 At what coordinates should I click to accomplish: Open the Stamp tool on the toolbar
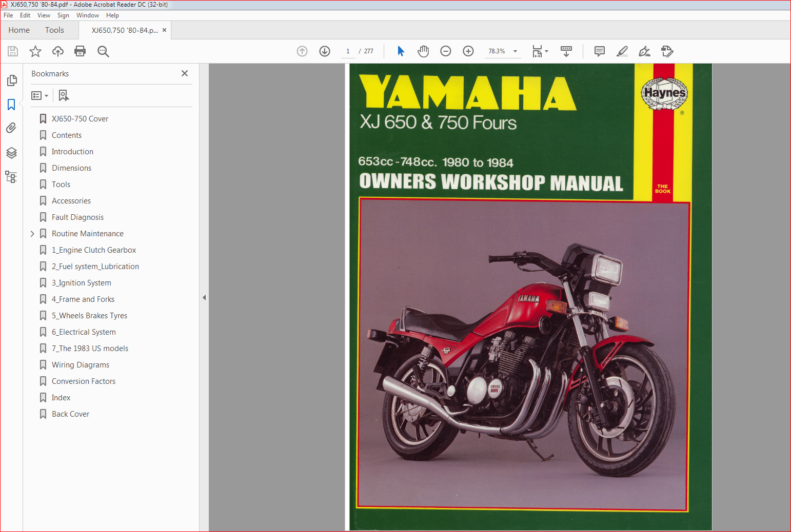pyautogui.click(x=667, y=51)
